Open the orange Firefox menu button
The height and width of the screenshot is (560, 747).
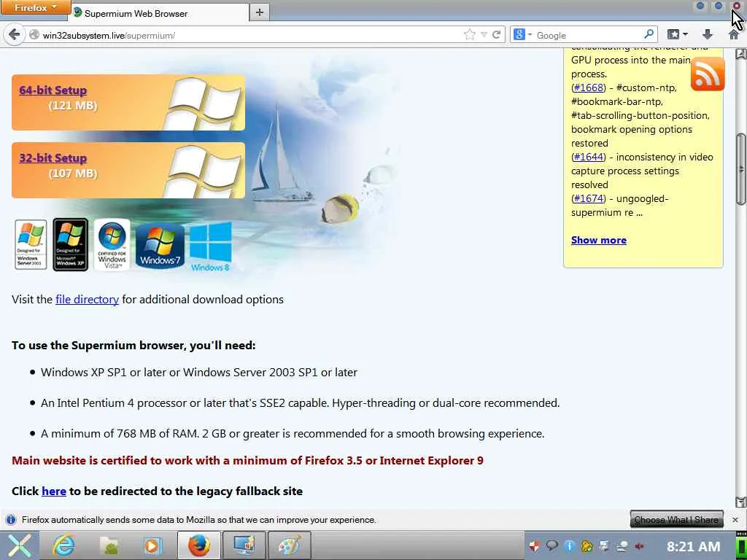35,7
